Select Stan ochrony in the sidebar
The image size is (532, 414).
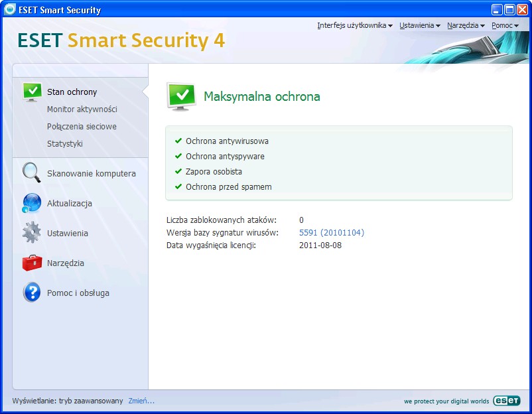pyautogui.click(x=72, y=92)
